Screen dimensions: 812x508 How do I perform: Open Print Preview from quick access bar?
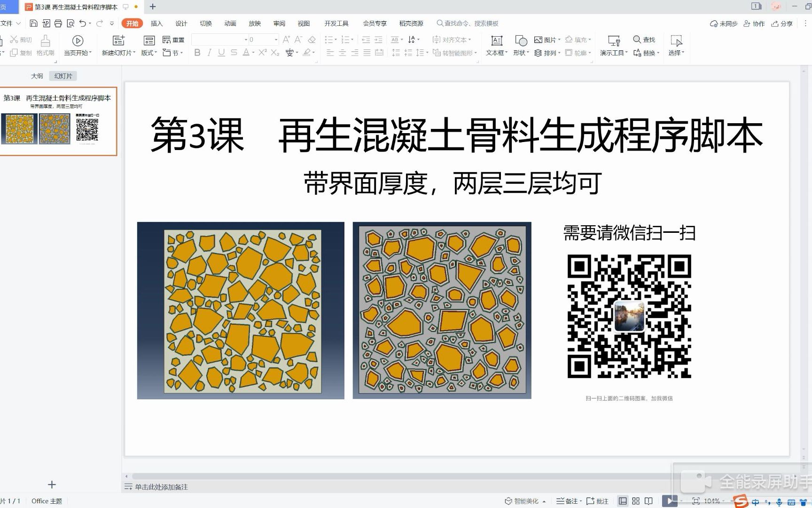70,24
